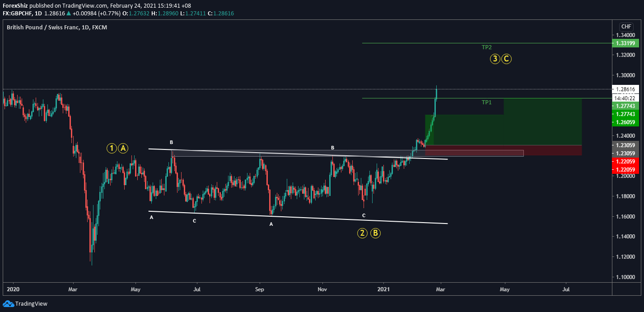Select the gray resistance rectangle drawing
This screenshot has height=312, width=644.
click(347, 153)
